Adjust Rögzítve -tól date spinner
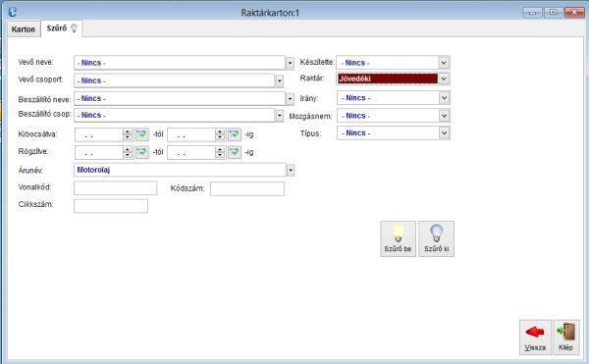Viewport: 589px width, 364px height. point(128,152)
